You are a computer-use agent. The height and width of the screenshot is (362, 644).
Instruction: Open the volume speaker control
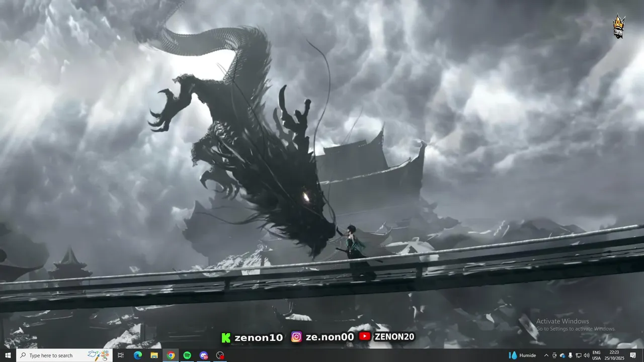tap(587, 355)
